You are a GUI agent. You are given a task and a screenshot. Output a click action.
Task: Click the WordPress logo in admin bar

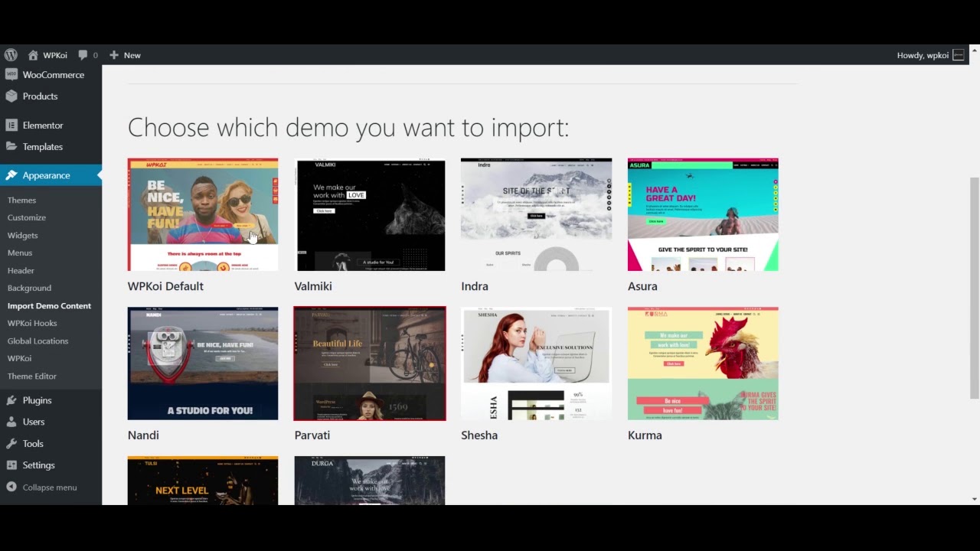(11, 55)
